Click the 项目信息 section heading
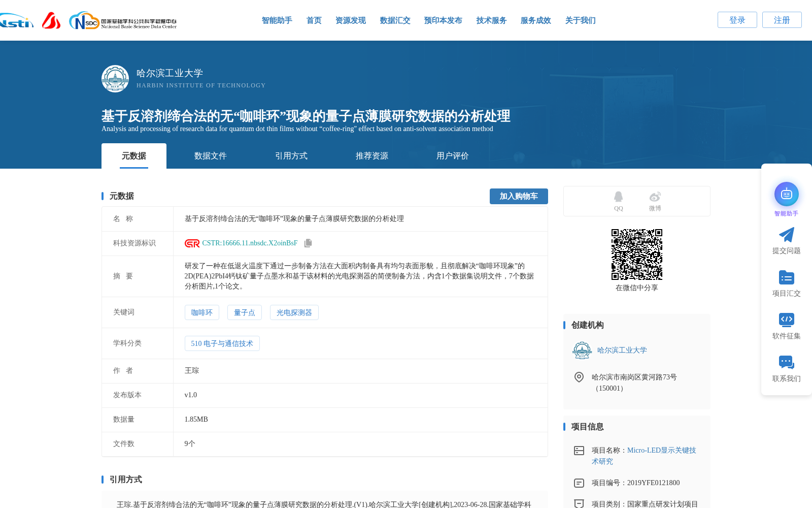 point(588,427)
